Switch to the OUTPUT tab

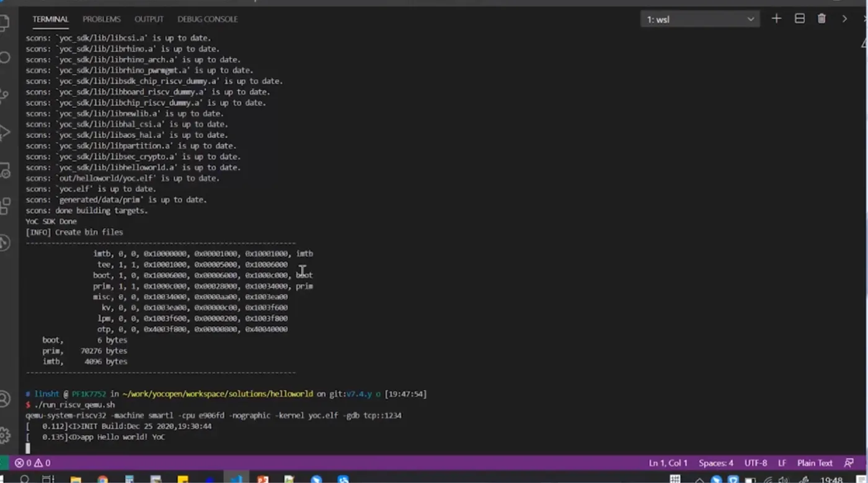pos(149,19)
